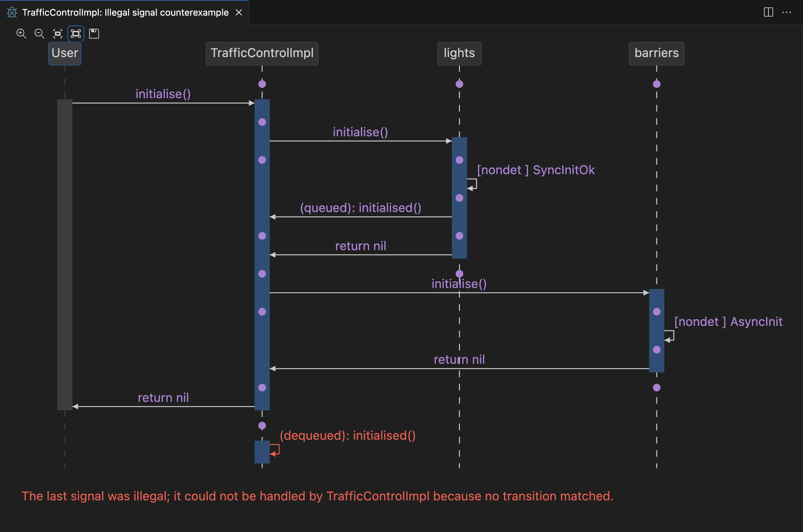Click return nil message to User
The image size is (803, 532).
click(x=163, y=398)
